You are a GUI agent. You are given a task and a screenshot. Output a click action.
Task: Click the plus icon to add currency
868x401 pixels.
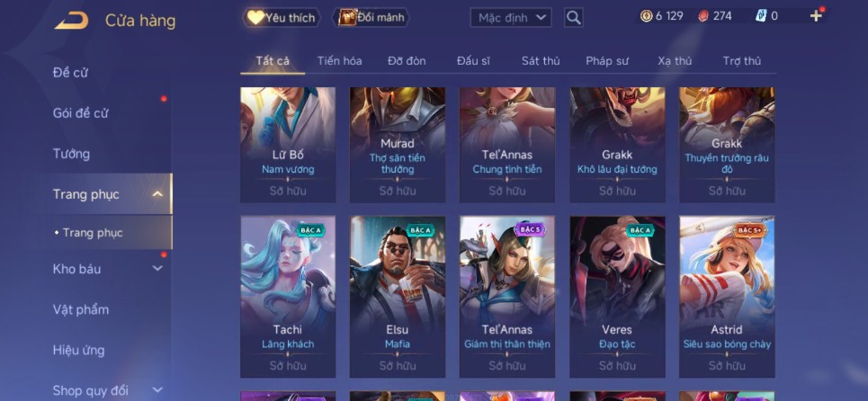(x=816, y=15)
